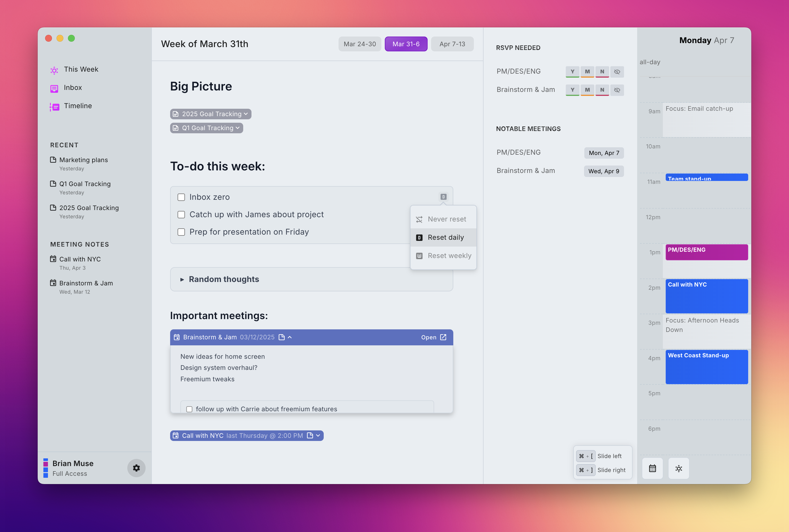
Task: Open the settings gear icon
Action: 136,468
